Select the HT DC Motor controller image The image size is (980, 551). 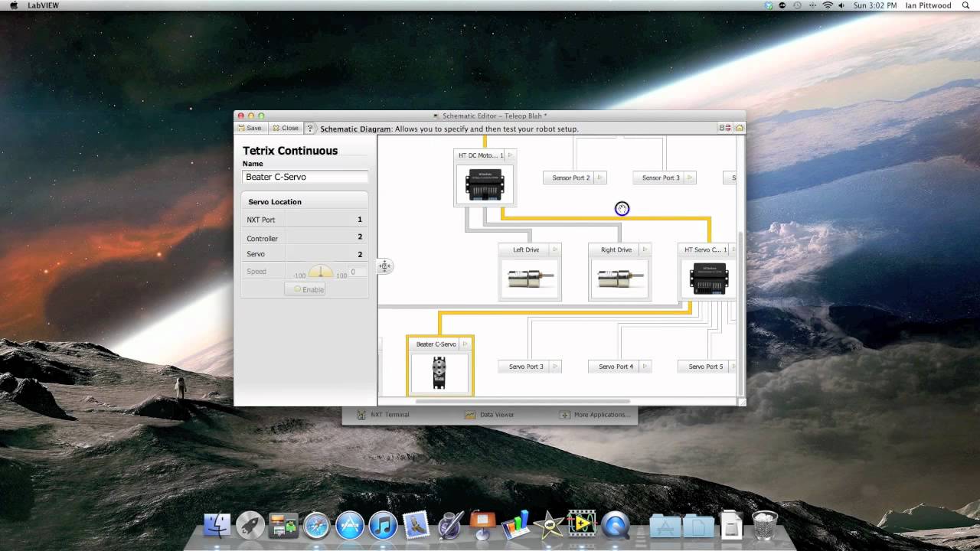(x=484, y=184)
